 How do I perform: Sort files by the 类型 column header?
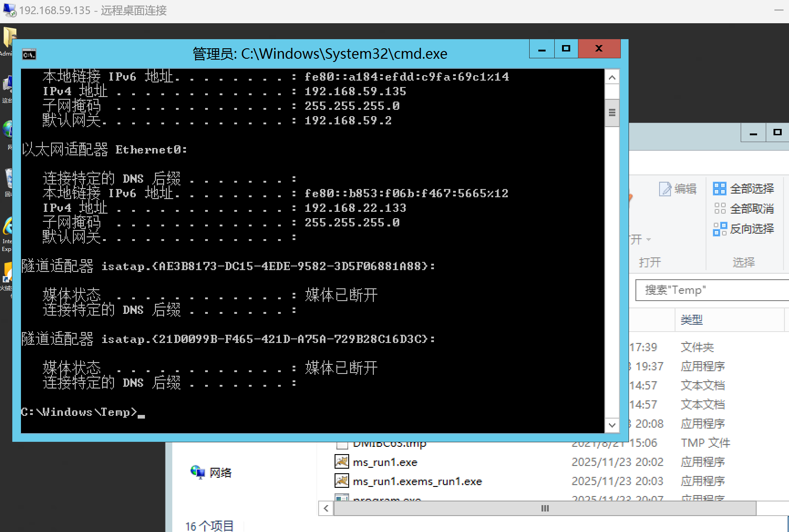[x=691, y=320]
